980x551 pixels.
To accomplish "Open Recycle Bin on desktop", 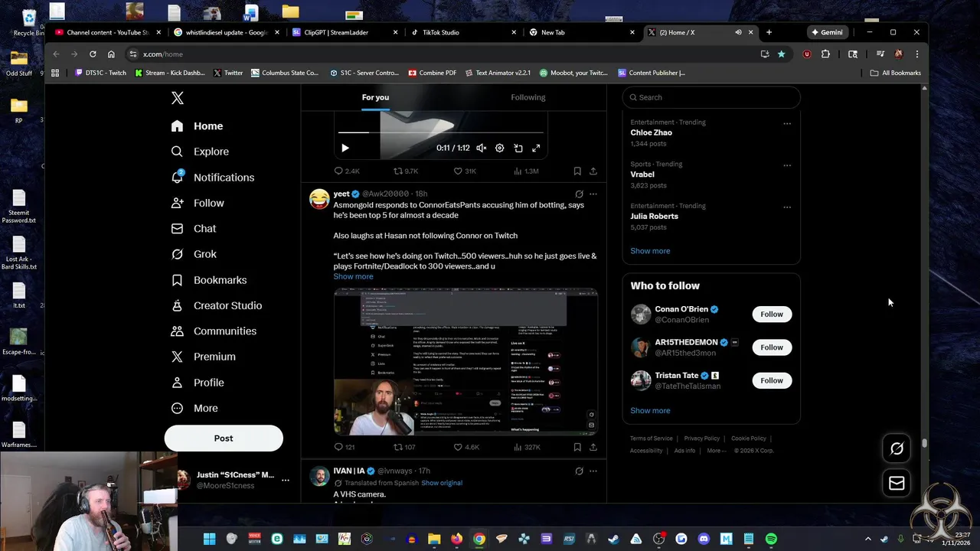I will [29, 22].
